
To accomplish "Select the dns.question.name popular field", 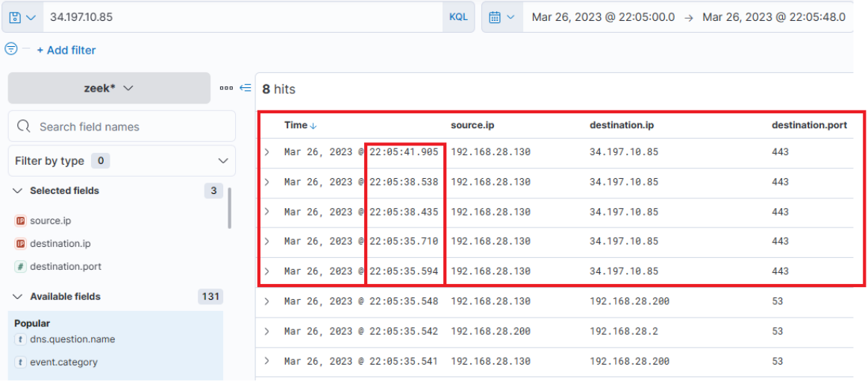I will click(72, 339).
